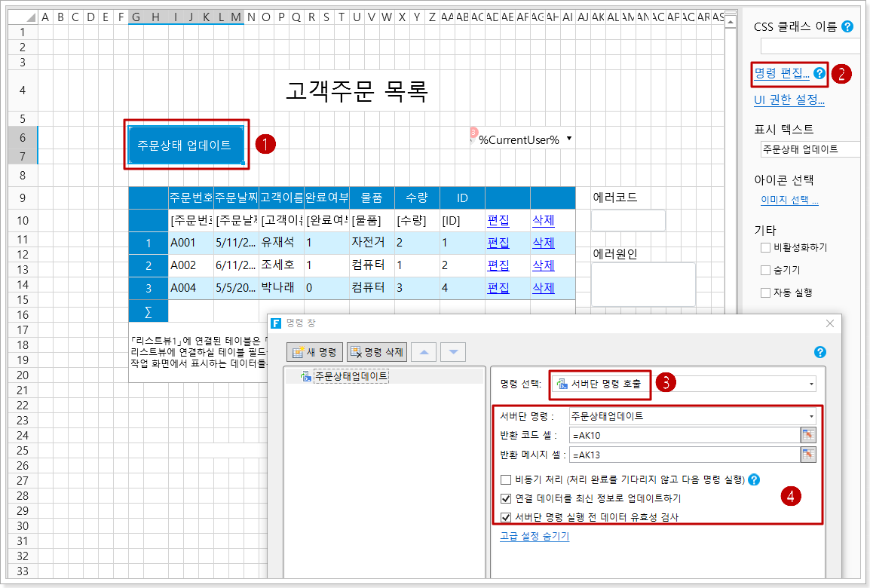This screenshot has width=870, height=588.
Task: Click help icon beside 비동기 처리 option
Action: click(754, 479)
